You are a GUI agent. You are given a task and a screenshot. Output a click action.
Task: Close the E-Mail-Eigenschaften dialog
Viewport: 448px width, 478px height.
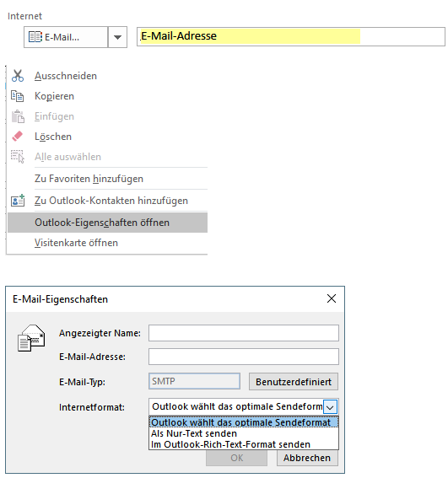click(332, 298)
